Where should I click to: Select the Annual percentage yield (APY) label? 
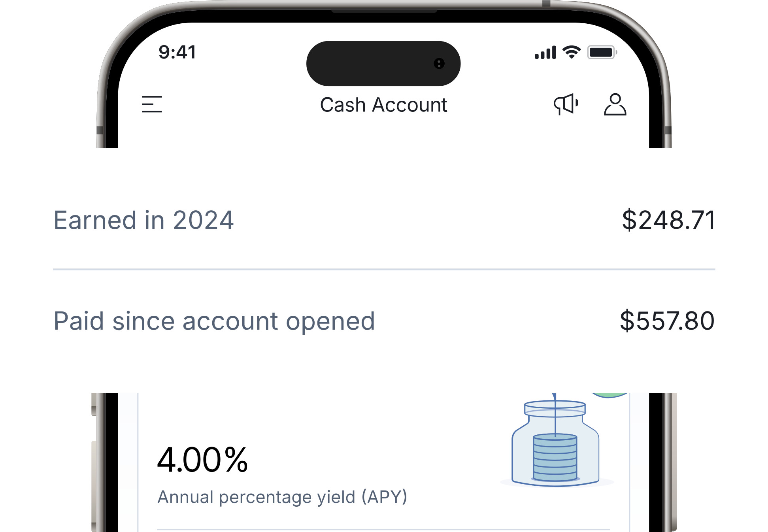pos(282,497)
